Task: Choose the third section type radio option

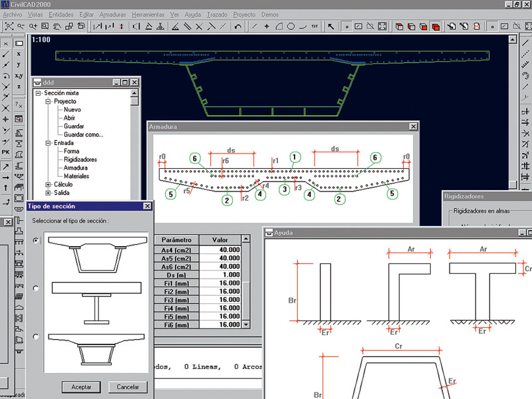Action: pyautogui.click(x=36, y=336)
